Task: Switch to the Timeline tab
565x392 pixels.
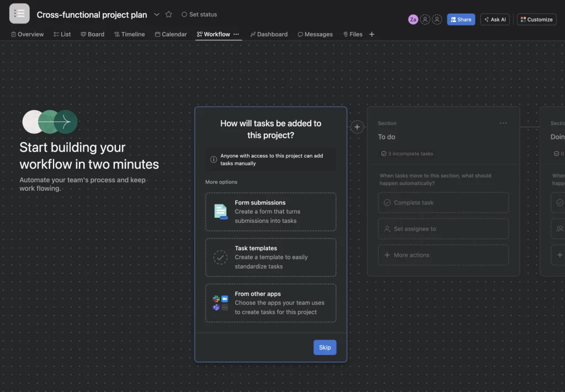Action: 129,34
